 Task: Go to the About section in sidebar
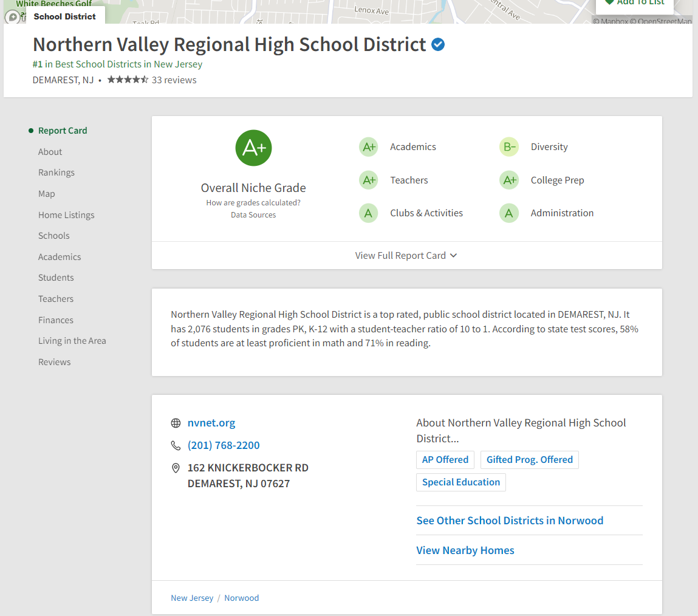(x=50, y=152)
